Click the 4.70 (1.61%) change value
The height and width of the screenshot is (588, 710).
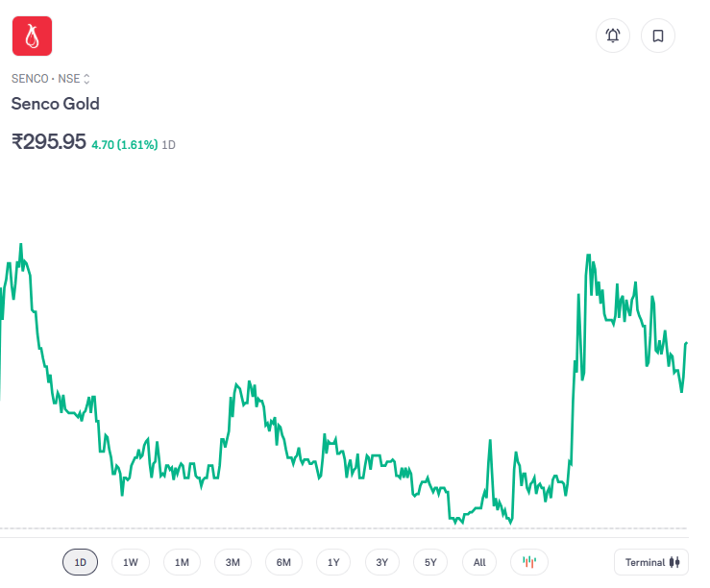click(124, 144)
